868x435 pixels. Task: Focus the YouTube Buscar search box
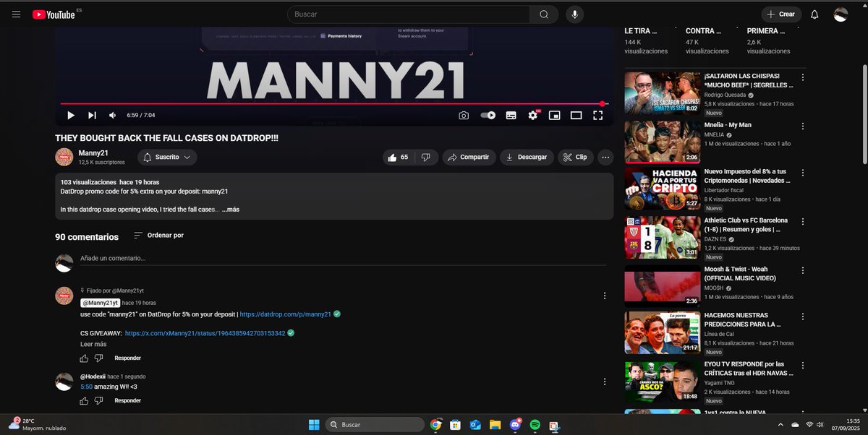coord(408,14)
